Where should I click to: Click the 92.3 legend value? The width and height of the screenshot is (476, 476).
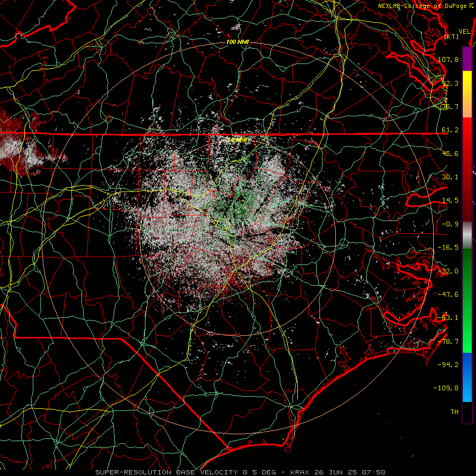(450, 83)
